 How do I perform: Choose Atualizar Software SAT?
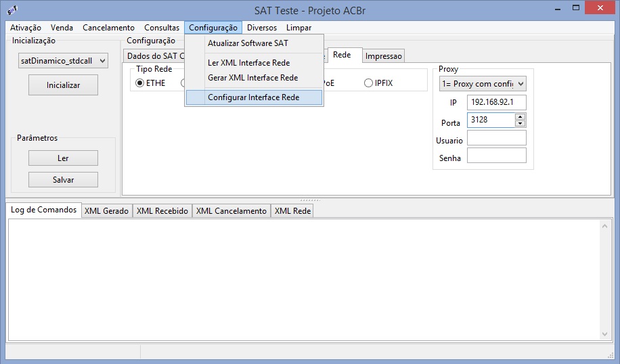tap(254, 43)
